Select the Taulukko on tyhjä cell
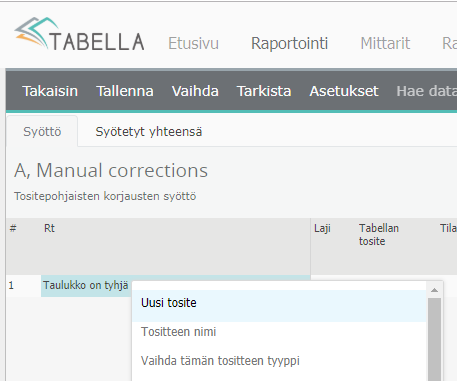The image size is (457, 381). point(86,285)
